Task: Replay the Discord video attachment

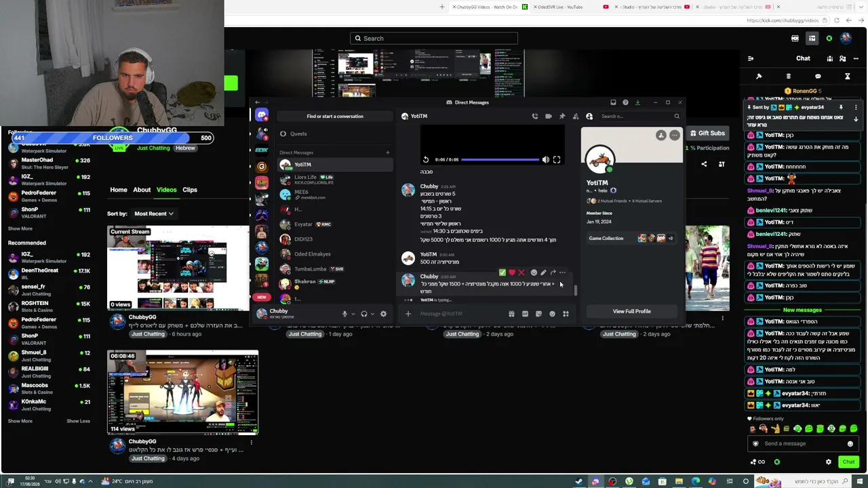Action: pos(426,160)
